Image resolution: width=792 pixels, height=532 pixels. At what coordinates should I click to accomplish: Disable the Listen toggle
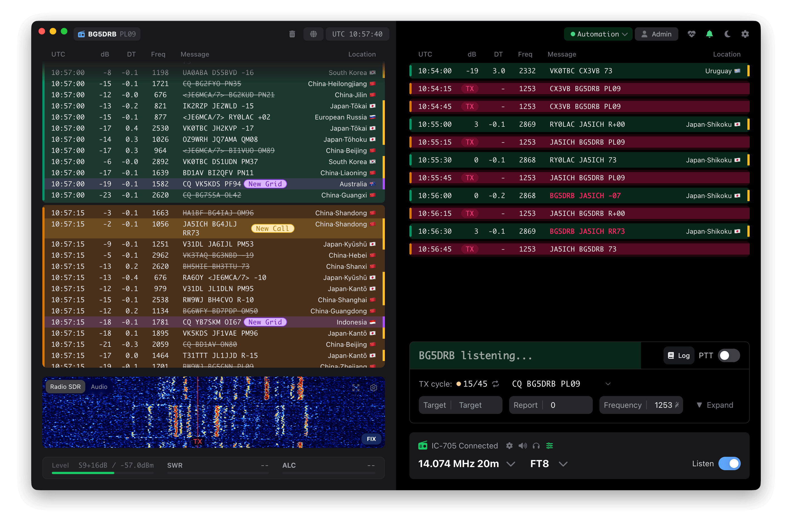(730, 463)
